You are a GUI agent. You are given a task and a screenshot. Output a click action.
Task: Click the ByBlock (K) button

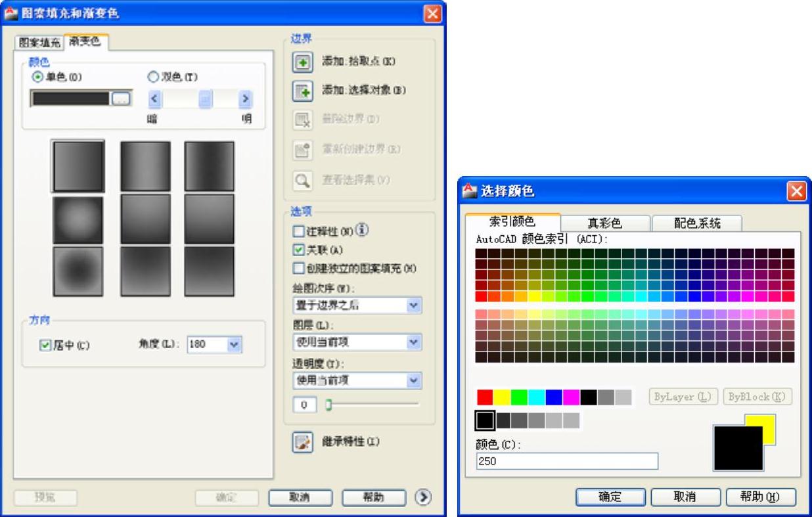(x=757, y=397)
